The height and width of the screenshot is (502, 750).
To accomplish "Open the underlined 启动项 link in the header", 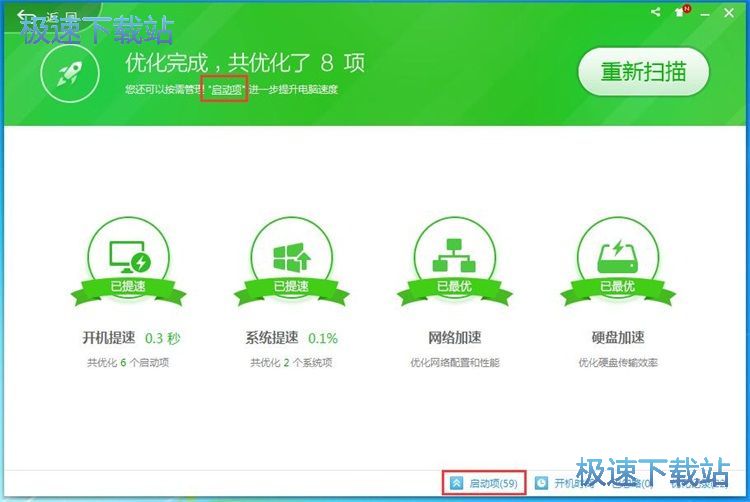I will tap(226, 89).
